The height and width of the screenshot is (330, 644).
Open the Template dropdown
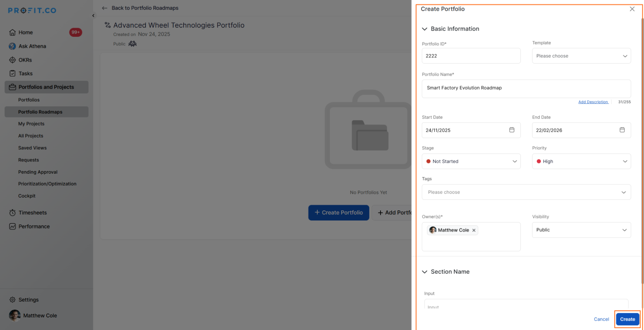pos(581,56)
